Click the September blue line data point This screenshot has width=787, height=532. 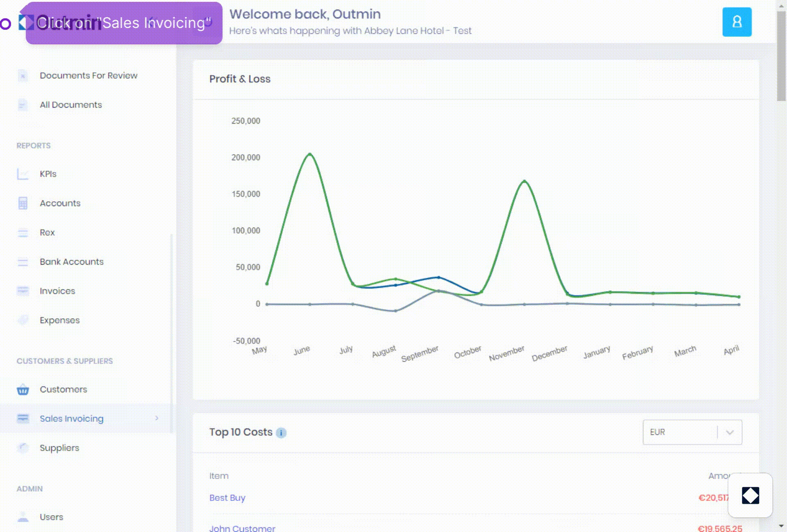(x=439, y=277)
